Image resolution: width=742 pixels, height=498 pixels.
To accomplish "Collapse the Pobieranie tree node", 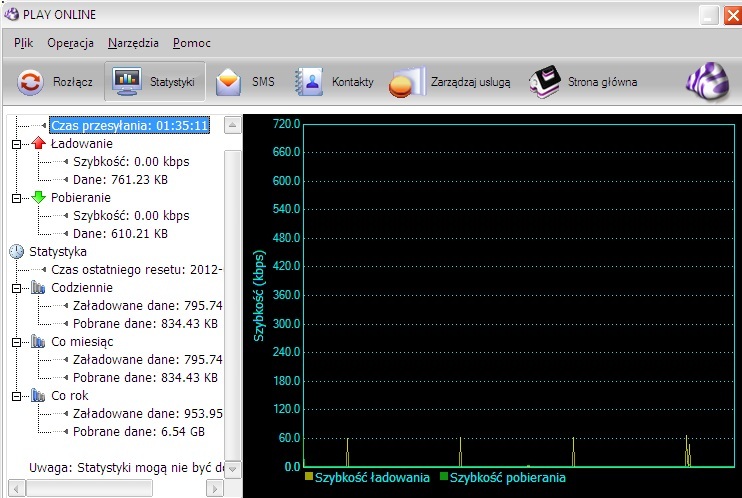I will coord(16,198).
